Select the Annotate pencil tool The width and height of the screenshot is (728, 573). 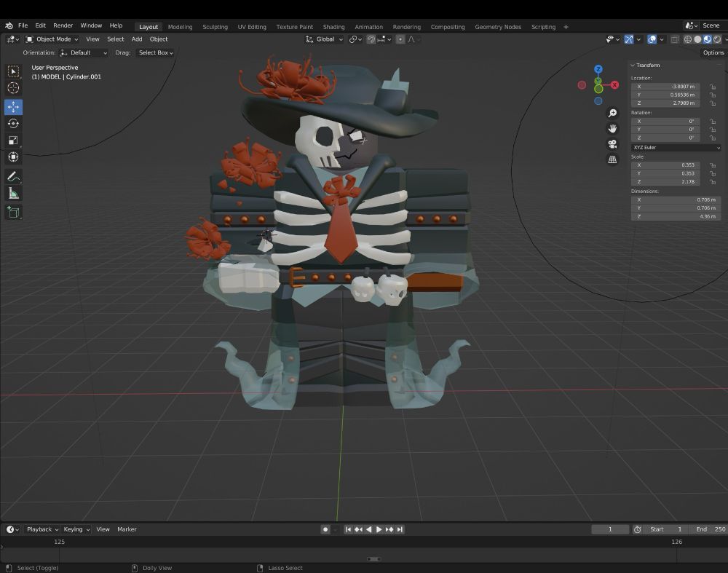tap(13, 176)
